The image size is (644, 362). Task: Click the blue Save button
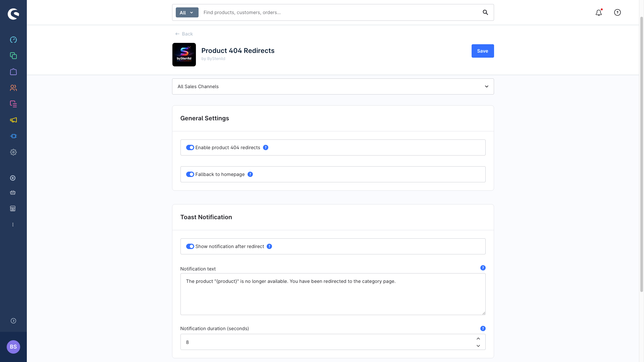(482, 51)
